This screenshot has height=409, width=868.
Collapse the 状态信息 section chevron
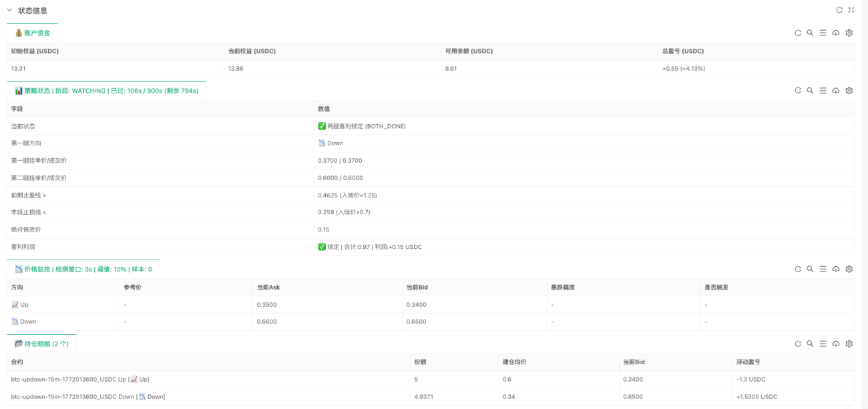click(9, 10)
